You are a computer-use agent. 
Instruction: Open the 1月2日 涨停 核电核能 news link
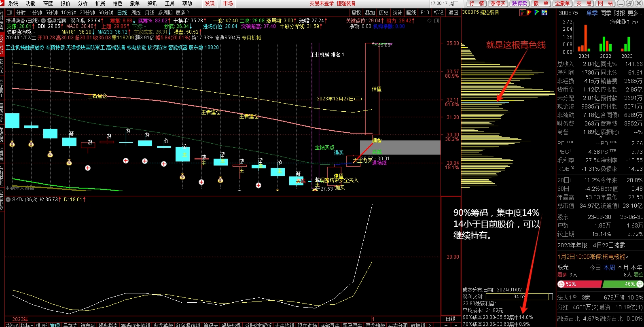593,257
